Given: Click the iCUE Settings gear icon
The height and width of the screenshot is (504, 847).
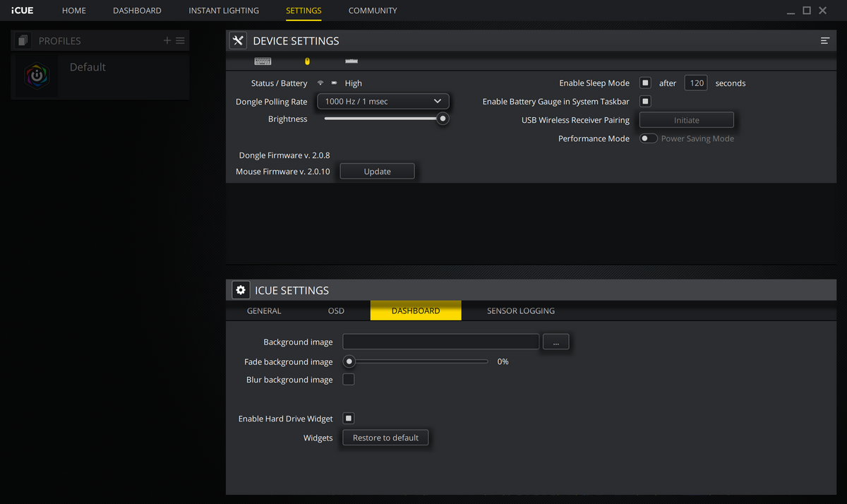Looking at the screenshot, I should click(x=241, y=290).
